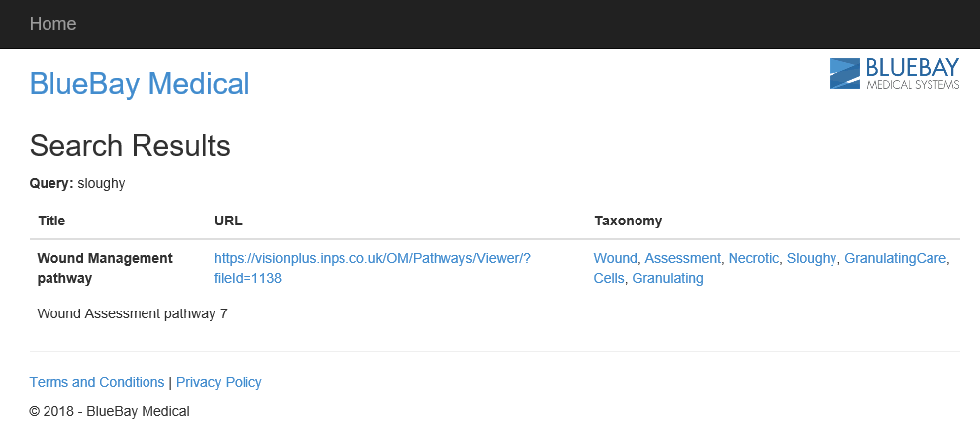Click the Necrotic taxonomy tag
The height and width of the screenshot is (444, 980).
pyautogui.click(x=753, y=258)
